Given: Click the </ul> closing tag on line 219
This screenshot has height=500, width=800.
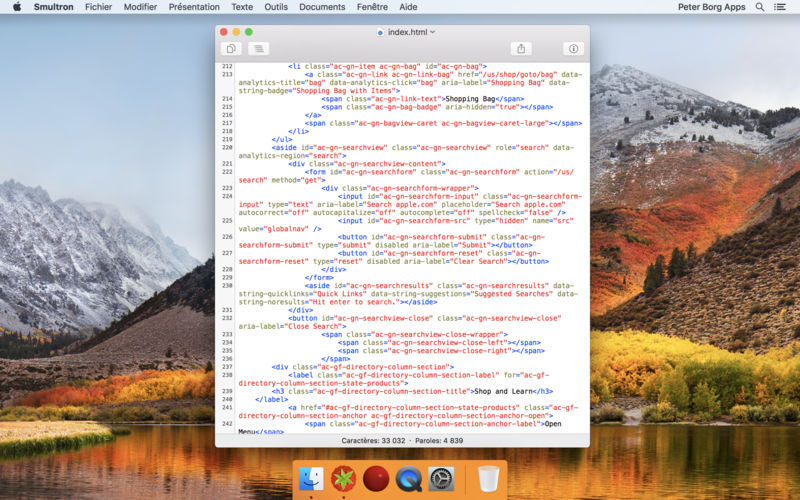Looking at the screenshot, I should [282, 139].
